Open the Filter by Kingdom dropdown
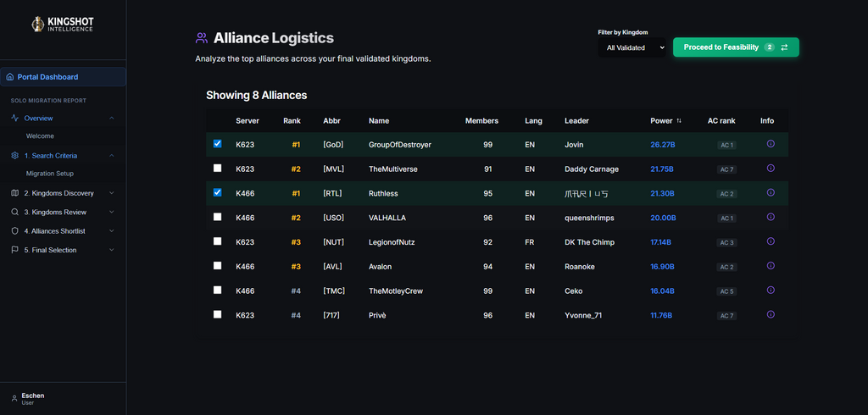Screen dimensions: 868x415 (632, 47)
